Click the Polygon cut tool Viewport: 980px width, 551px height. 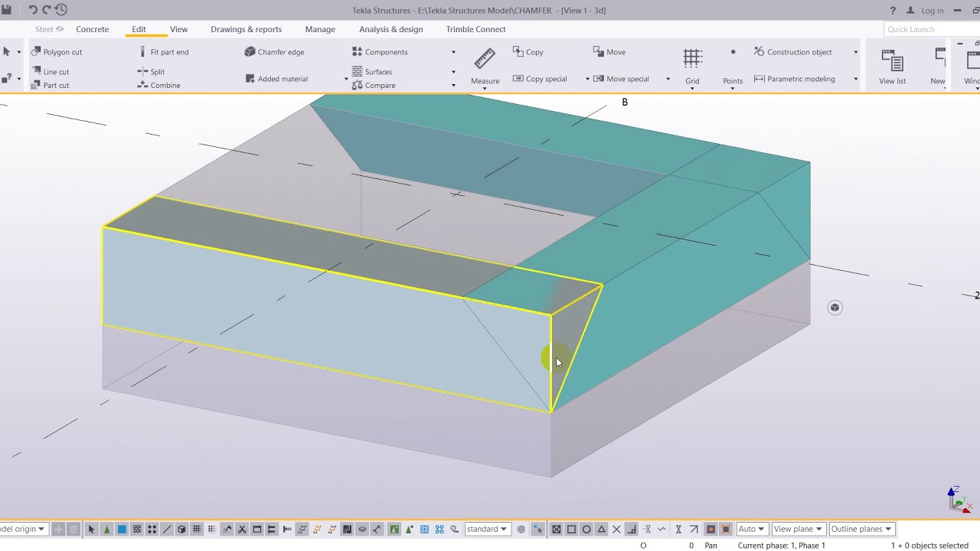pyautogui.click(x=57, y=52)
